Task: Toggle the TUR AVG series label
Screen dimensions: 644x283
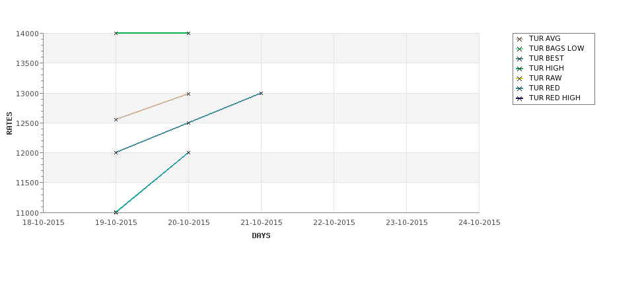Action: (x=544, y=39)
